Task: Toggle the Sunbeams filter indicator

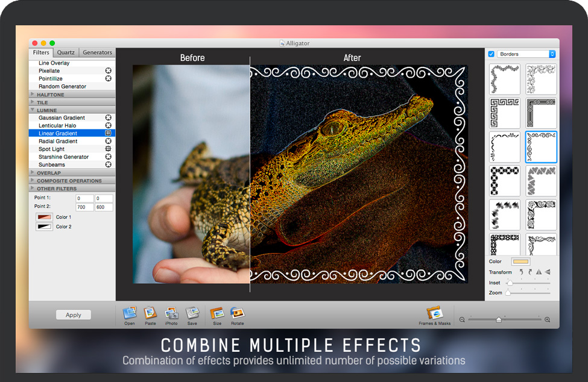Action: 109,164
